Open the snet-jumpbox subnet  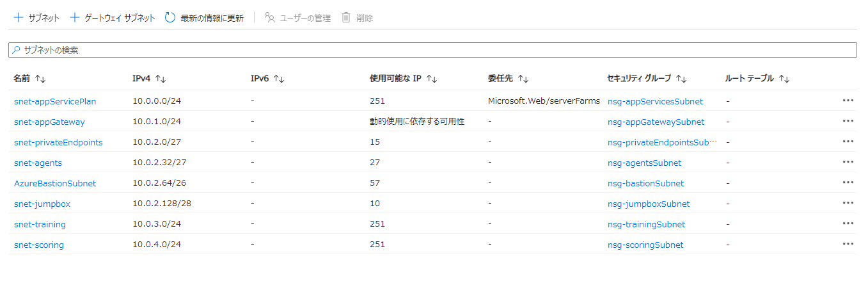coord(42,204)
